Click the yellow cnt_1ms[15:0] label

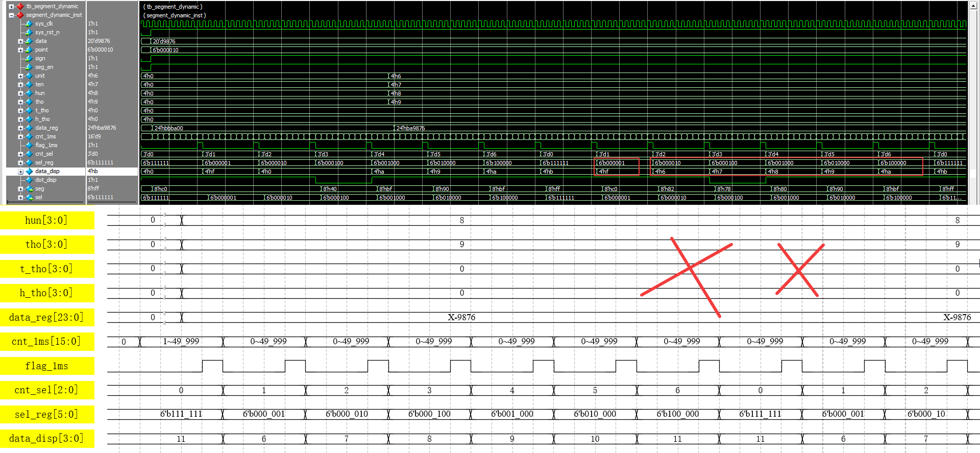[47, 341]
